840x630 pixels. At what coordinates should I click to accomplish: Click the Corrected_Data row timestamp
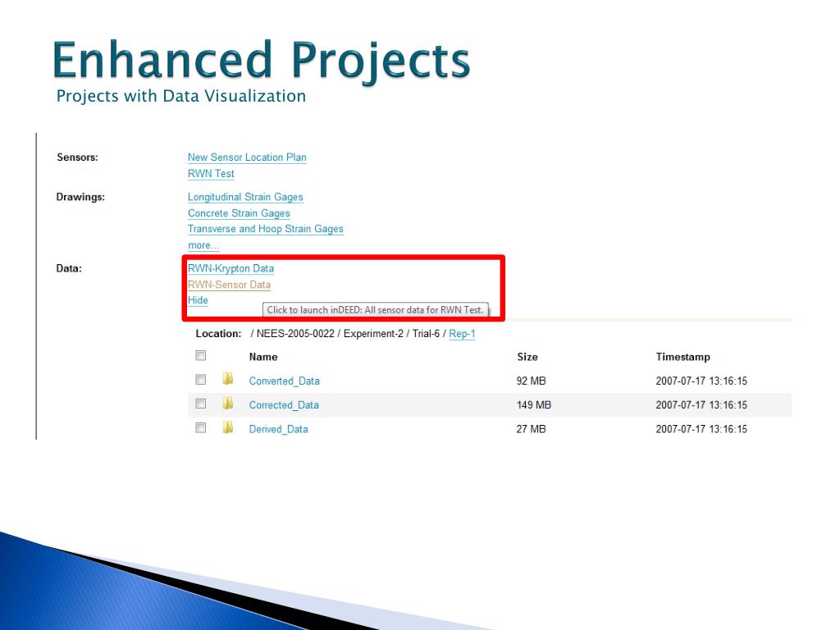(x=701, y=405)
